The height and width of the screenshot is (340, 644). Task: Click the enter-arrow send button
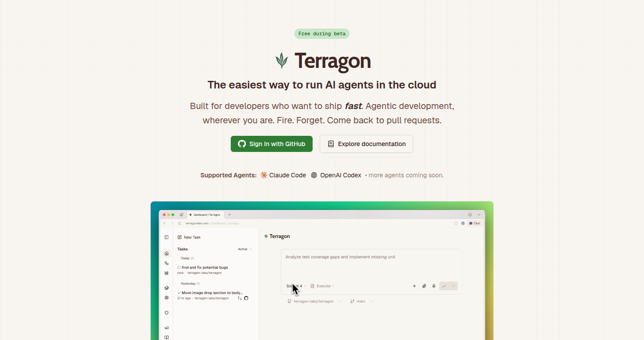(445, 286)
